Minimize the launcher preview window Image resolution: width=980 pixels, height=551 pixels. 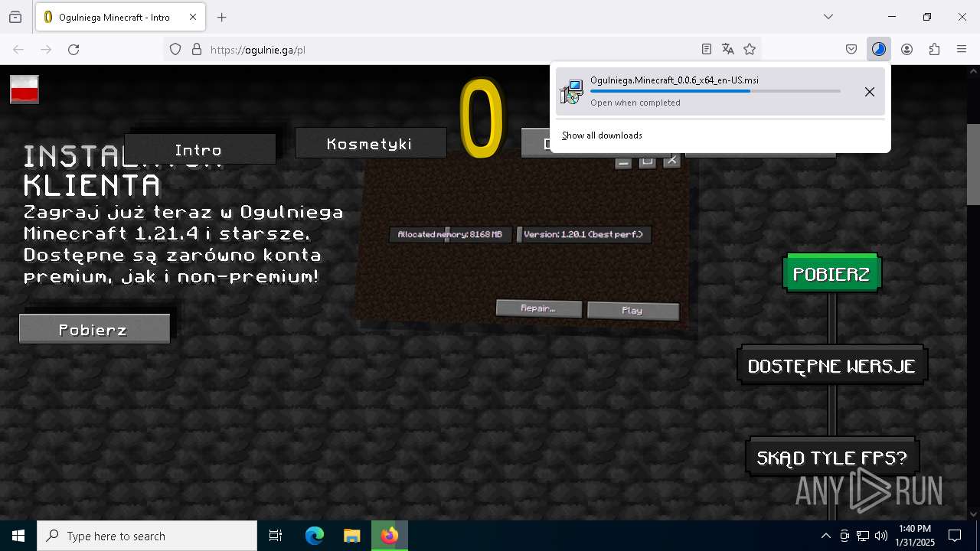(623, 162)
